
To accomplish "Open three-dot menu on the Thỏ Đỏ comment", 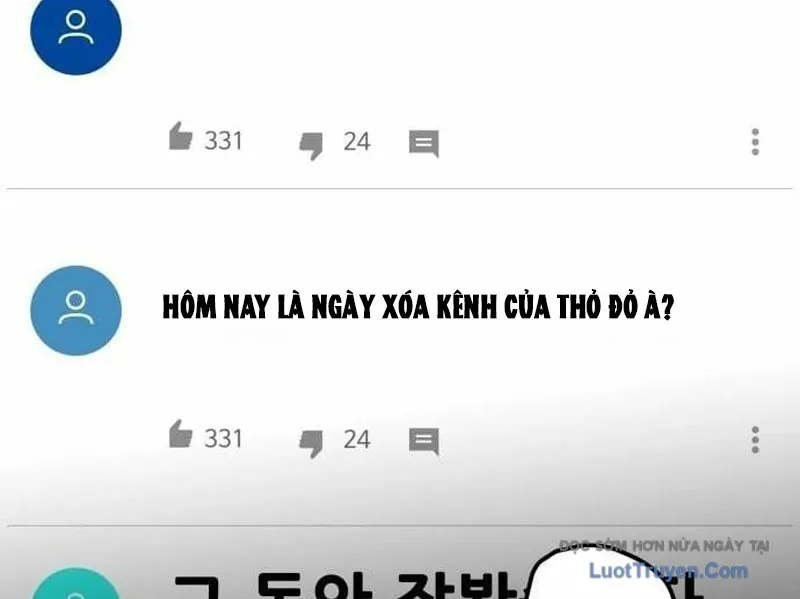I will tap(755, 440).
